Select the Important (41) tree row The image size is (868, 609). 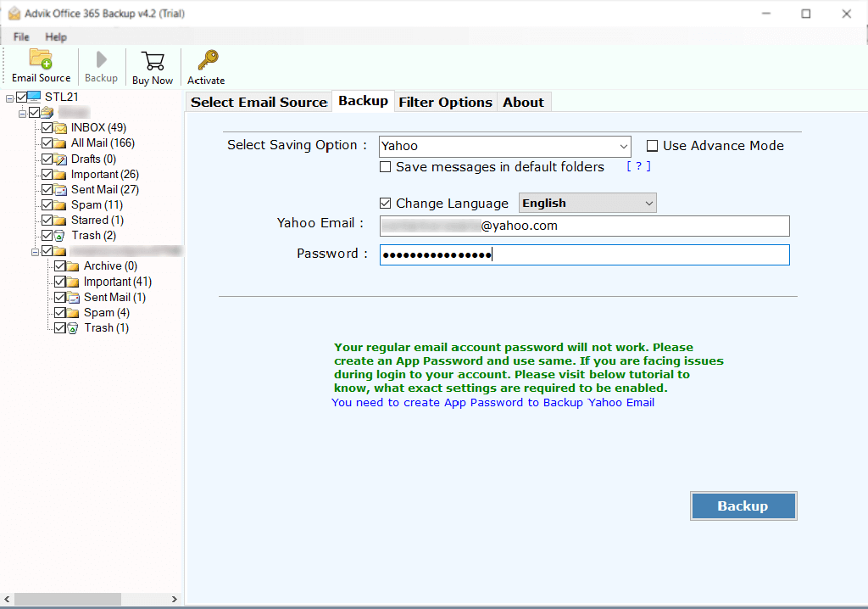117,282
